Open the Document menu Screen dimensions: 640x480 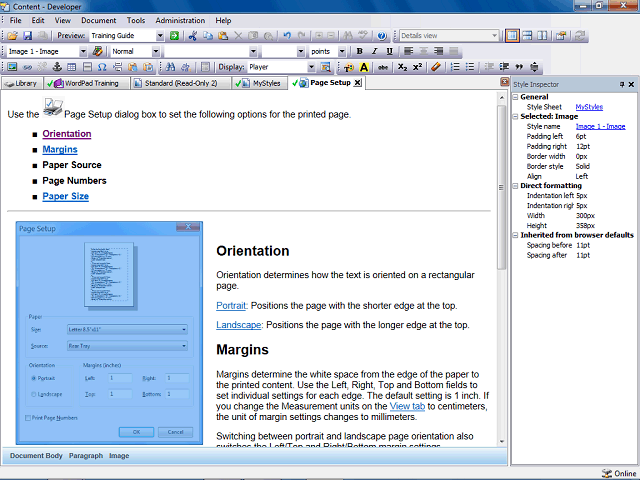98,20
